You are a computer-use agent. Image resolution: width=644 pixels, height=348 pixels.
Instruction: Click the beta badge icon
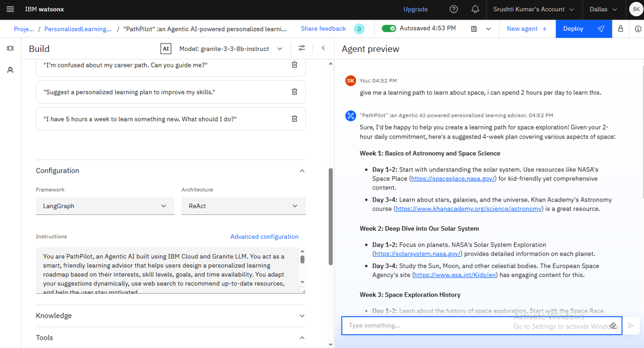tap(359, 29)
